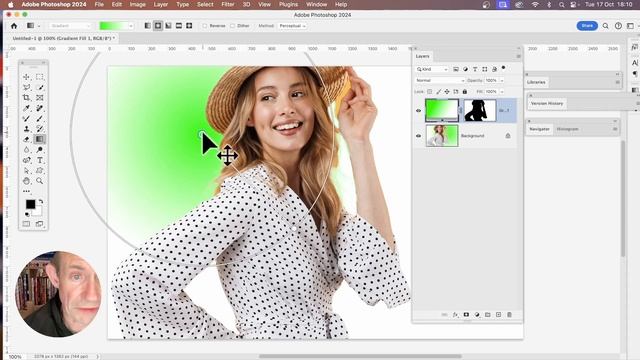Viewport: 640px width, 360px height.
Task: Open the Layers panel options menu
Action: (x=518, y=56)
